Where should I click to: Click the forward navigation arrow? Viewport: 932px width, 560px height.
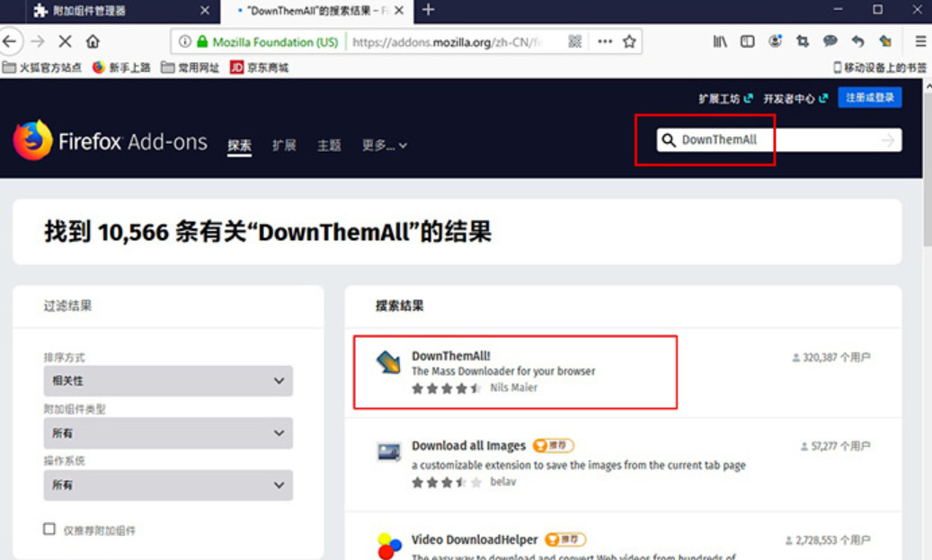pyautogui.click(x=38, y=41)
